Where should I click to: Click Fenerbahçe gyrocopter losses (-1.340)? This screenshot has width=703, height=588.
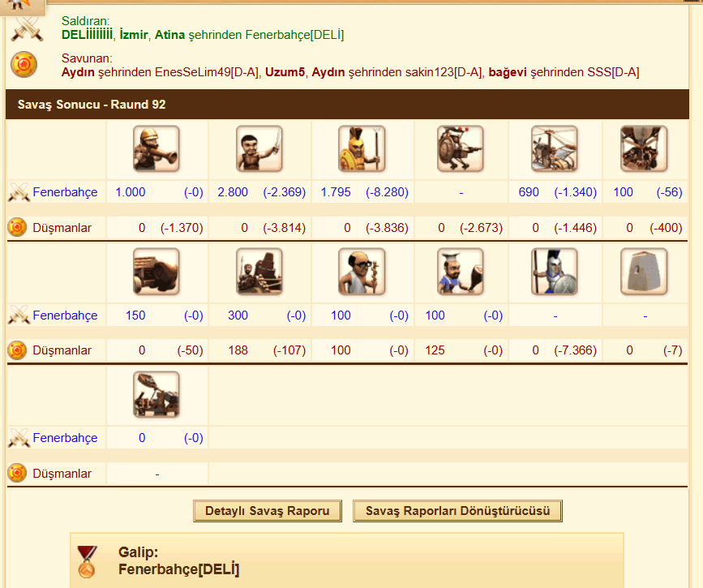575,192
